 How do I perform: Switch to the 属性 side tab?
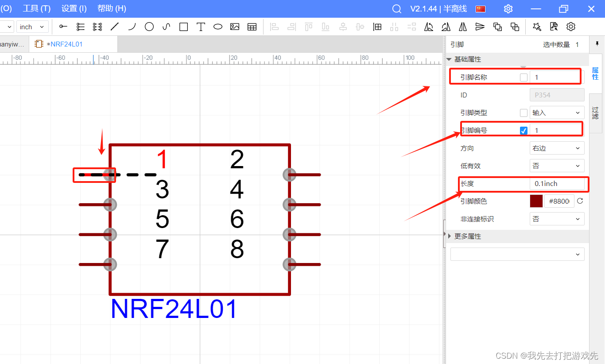coord(595,74)
